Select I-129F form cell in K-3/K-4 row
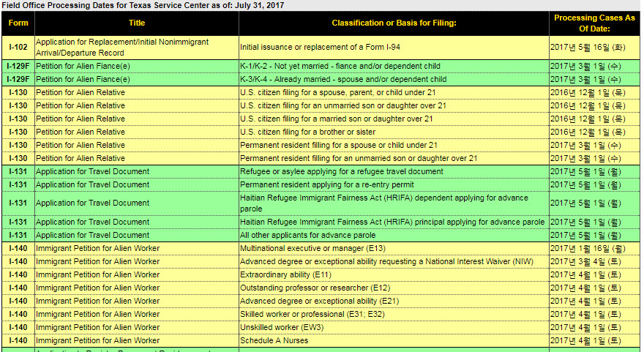The width and height of the screenshot is (644, 352). point(18,79)
